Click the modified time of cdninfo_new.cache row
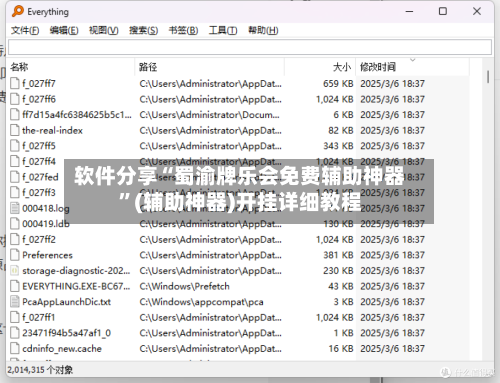 pos(392,348)
